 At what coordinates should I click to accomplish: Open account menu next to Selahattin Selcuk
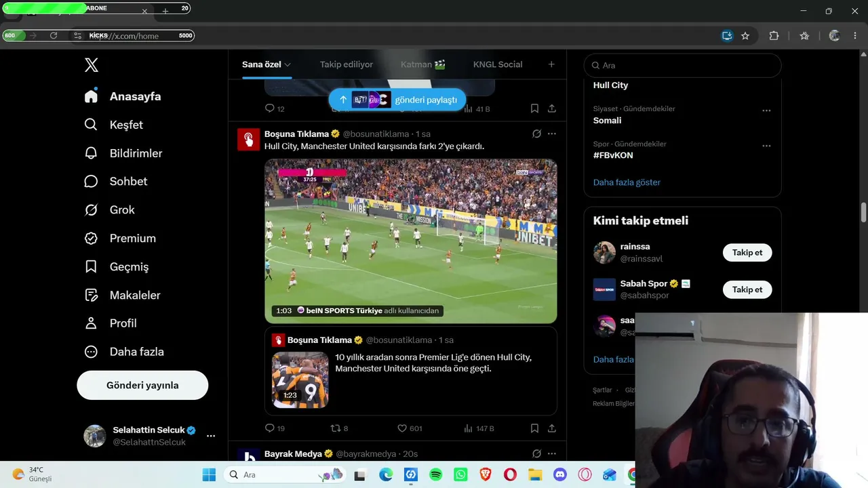point(211,436)
